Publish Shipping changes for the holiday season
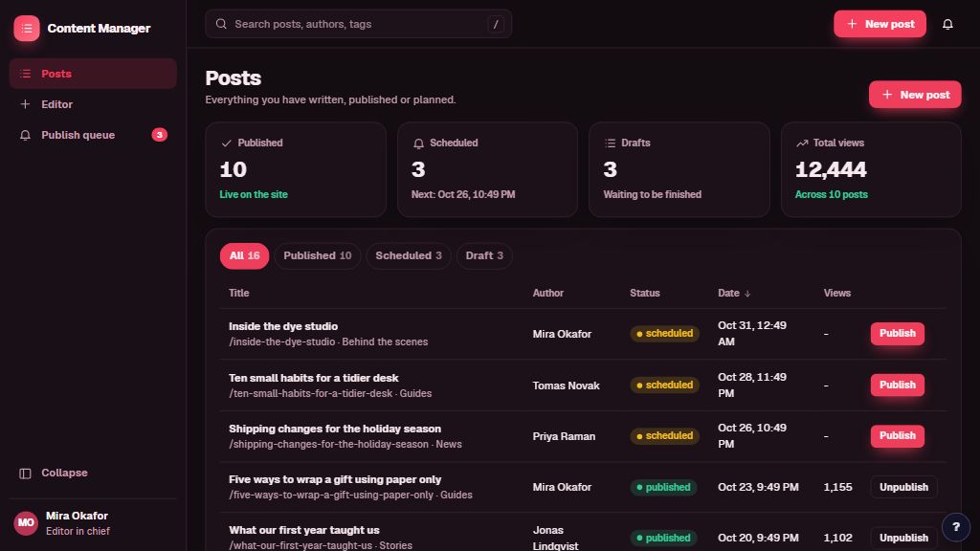This screenshot has height=551, width=980. [897, 436]
